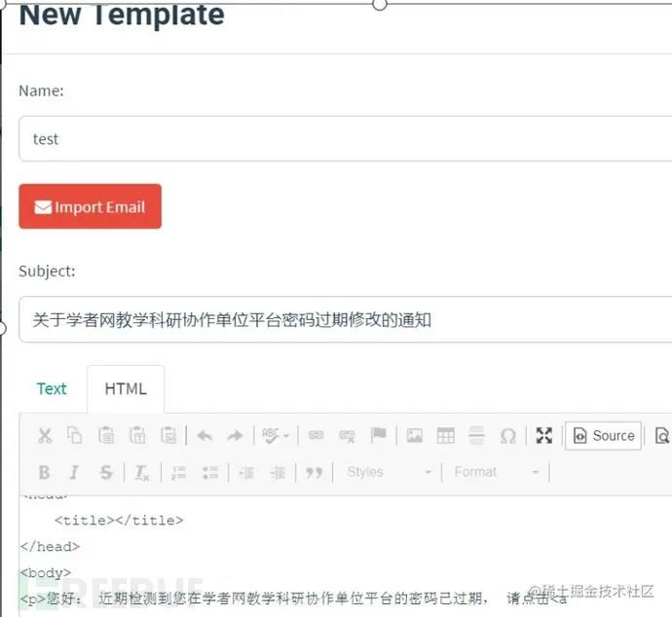The width and height of the screenshot is (672, 617).
Task: Redo the last edit
Action: click(x=235, y=436)
